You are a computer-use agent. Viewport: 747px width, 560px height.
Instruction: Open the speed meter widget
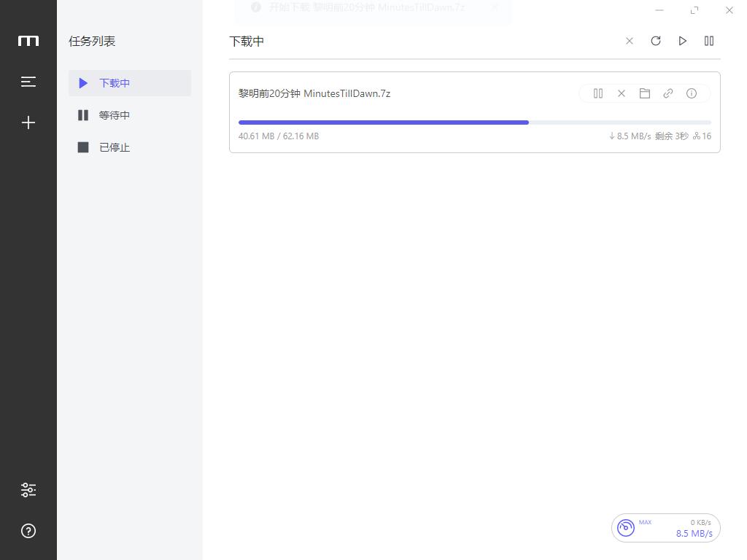(x=665, y=528)
